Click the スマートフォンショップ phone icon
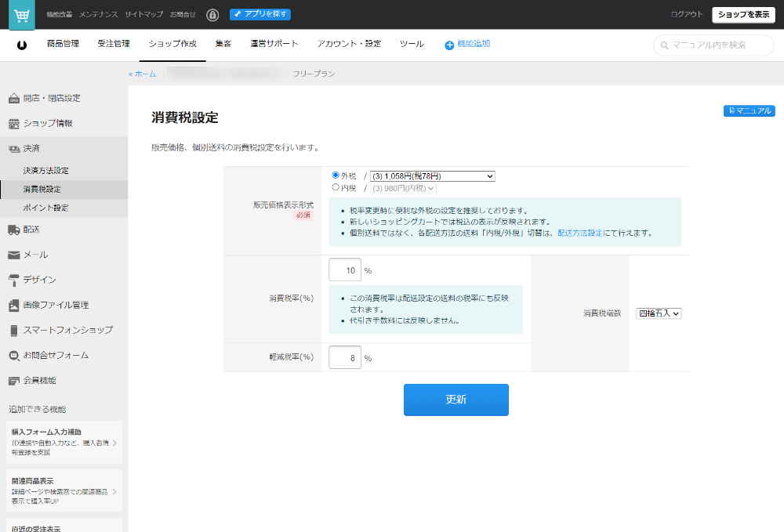 tap(14, 331)
